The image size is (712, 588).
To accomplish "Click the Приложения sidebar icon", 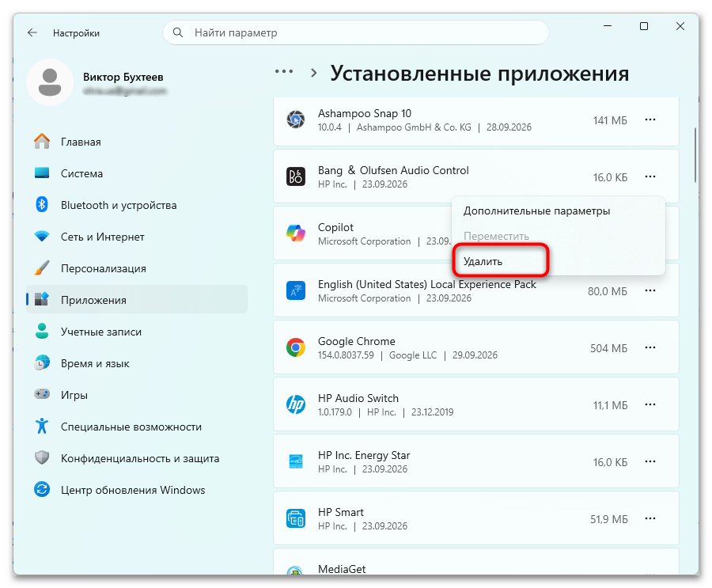I will (x=42, y=299).
